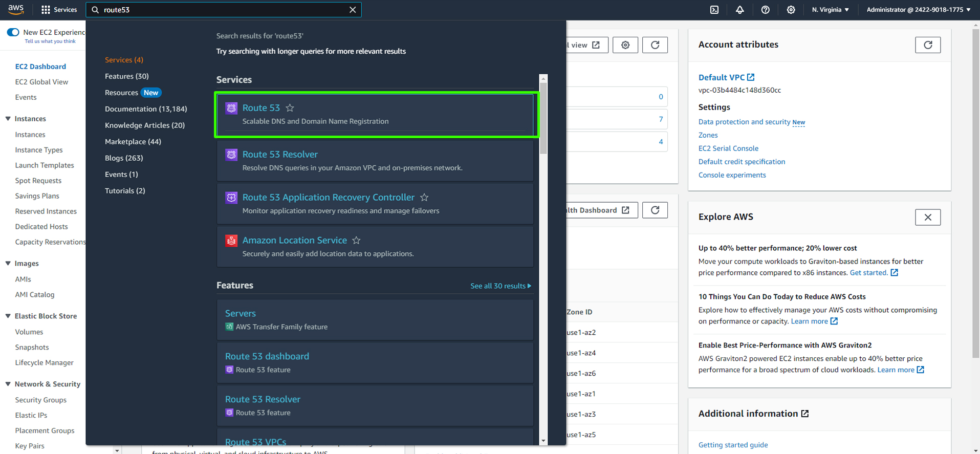Filter results by Marketplace (44)
This screenshot has height=454, width=980.
pyautogui.click(x=133, y=142)
